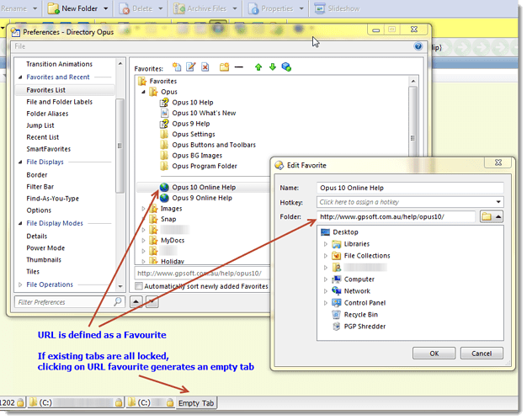
Task: Open Jump List preferences page
Action: pyautogui.click(x=40, y=125)
